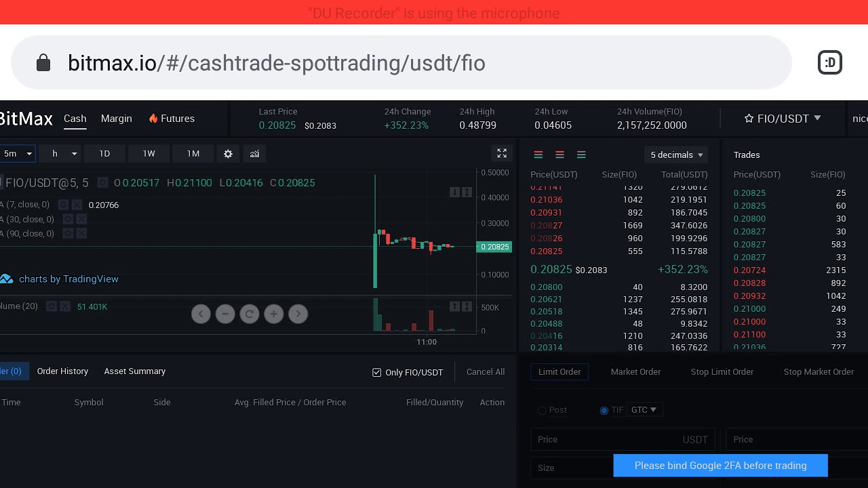Viewport: 868px width, 488px height.
Task: Toggle the Only FIO/USDT checkbox
Action: pyautogui.click(x=377, y=373)
